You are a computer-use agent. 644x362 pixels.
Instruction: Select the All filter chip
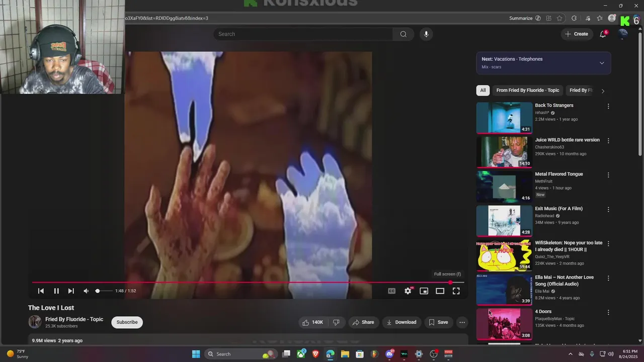pos(483,90)
